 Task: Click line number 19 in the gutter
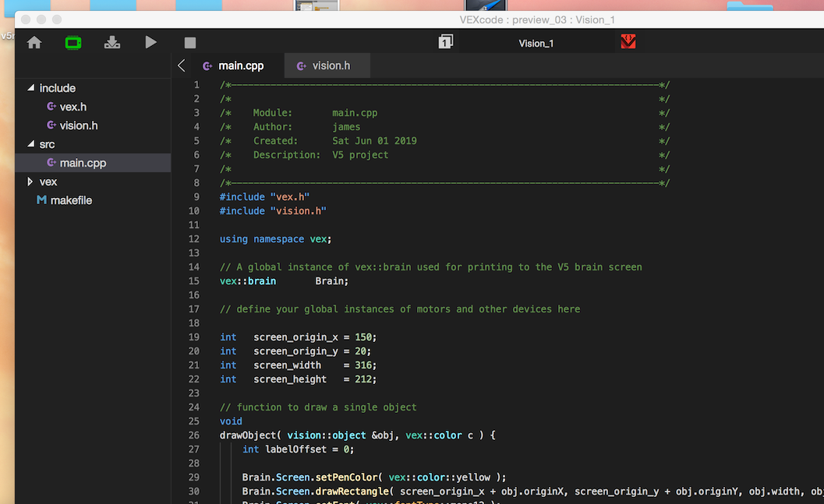[x=194, y=337]
